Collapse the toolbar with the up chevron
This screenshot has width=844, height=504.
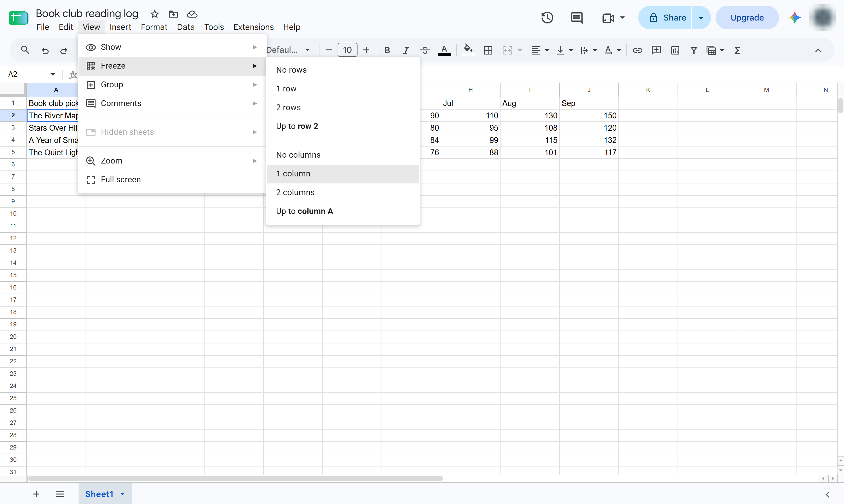(818, 51)
